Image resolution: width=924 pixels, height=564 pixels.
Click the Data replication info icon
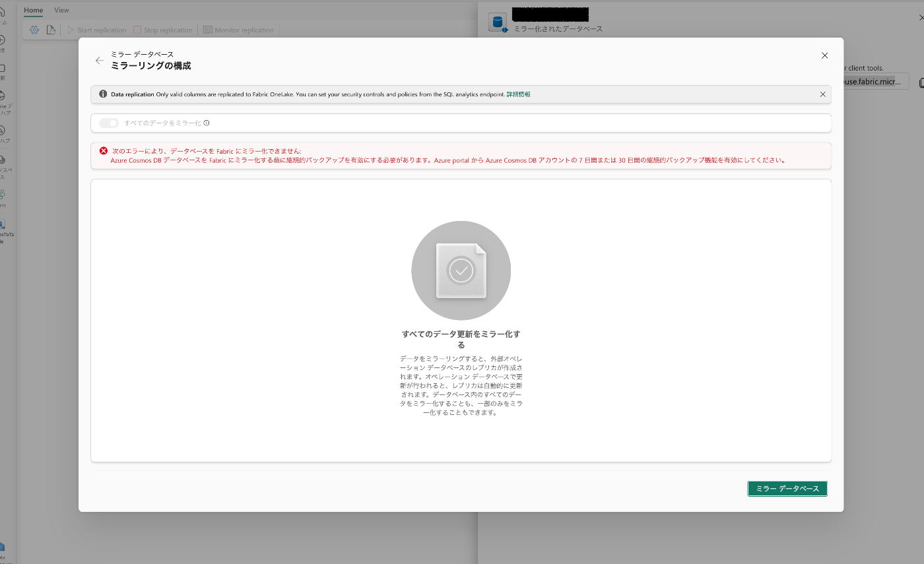click(103, 94)
